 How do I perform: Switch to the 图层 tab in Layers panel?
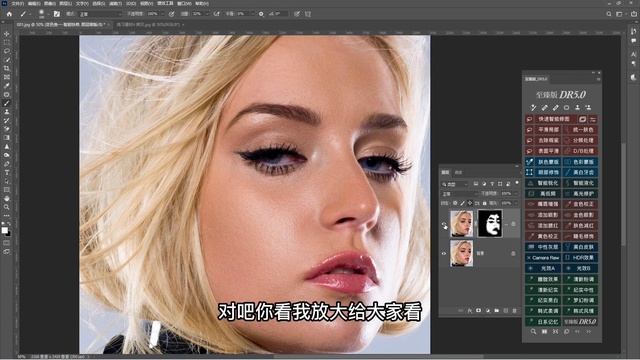coord(445,172)
